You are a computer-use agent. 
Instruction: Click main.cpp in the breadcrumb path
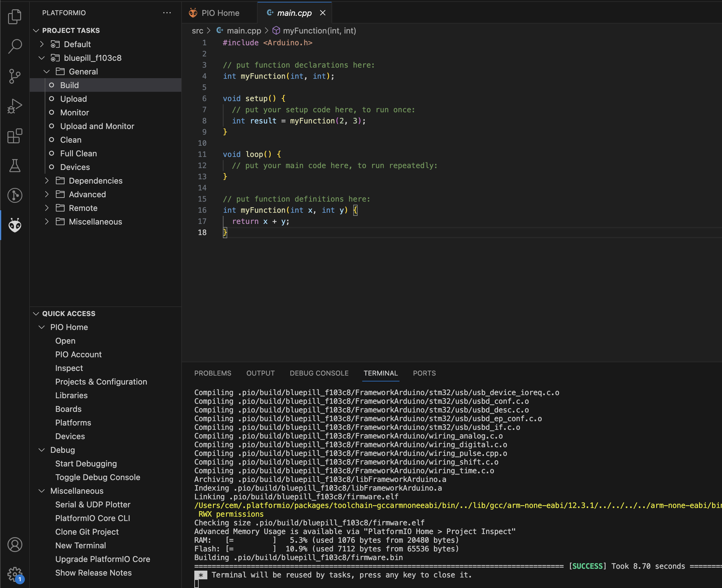244,31
